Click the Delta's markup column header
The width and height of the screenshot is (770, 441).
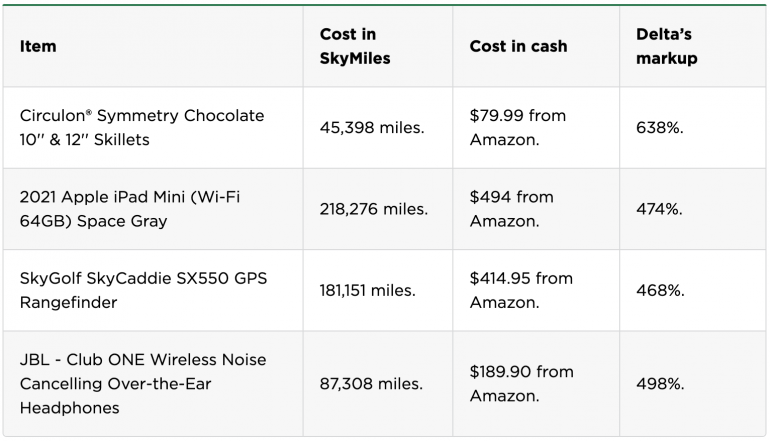pos(666,46)
